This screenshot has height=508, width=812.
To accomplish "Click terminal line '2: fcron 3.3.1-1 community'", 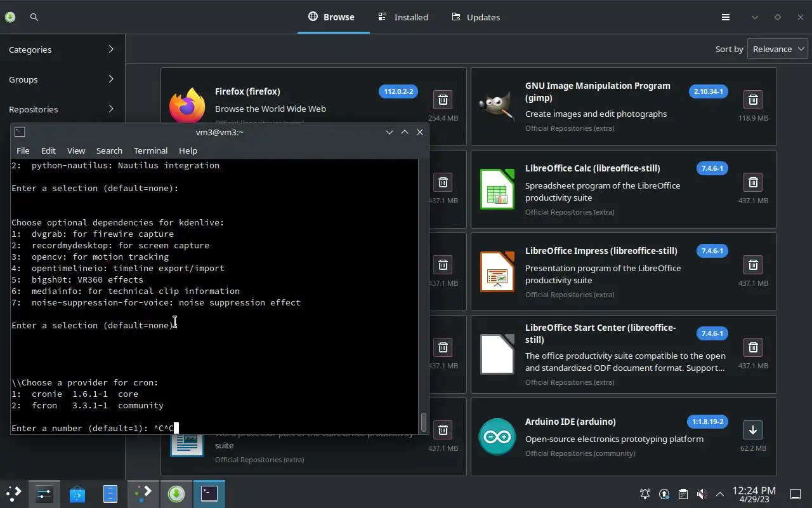I will point(88,405).
